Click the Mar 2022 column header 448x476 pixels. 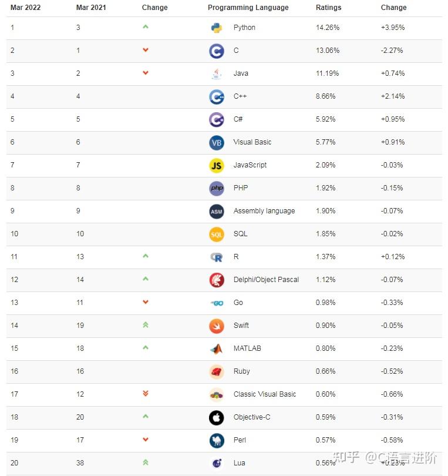point(25,8)
